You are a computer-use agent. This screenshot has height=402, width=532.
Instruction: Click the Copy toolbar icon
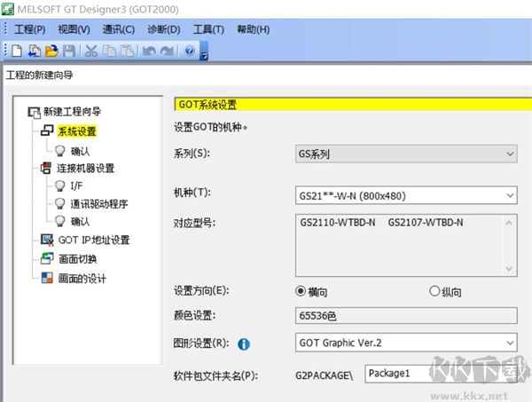point(109,51)
